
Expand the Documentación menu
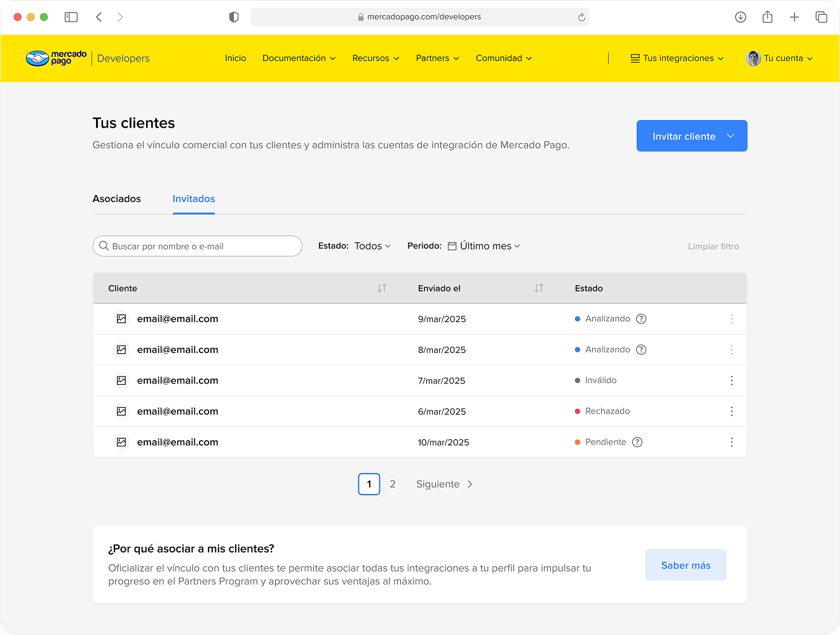(x=299, y=58)
